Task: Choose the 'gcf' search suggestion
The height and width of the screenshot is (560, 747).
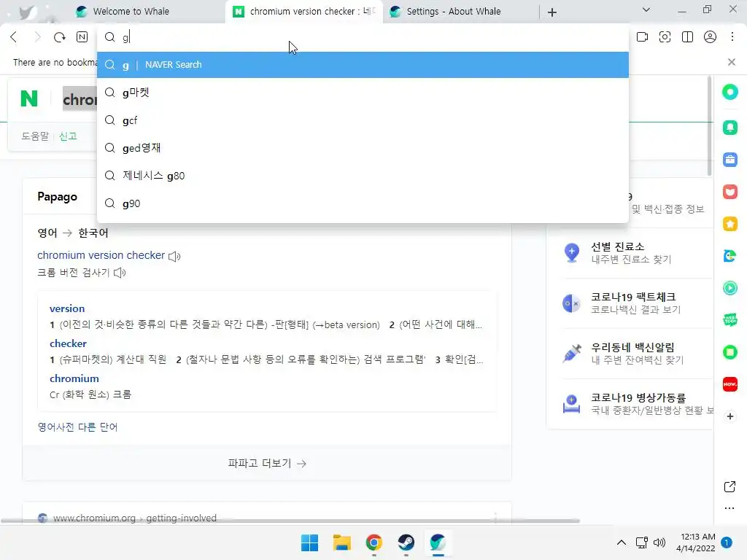Action: point(363,120)
